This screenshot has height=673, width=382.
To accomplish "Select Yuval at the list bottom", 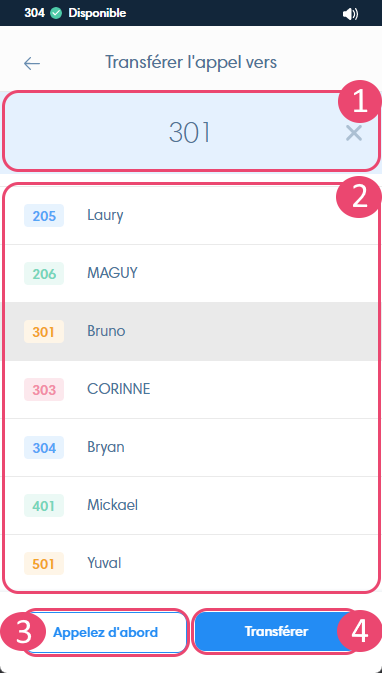I will tap(191, 563).
